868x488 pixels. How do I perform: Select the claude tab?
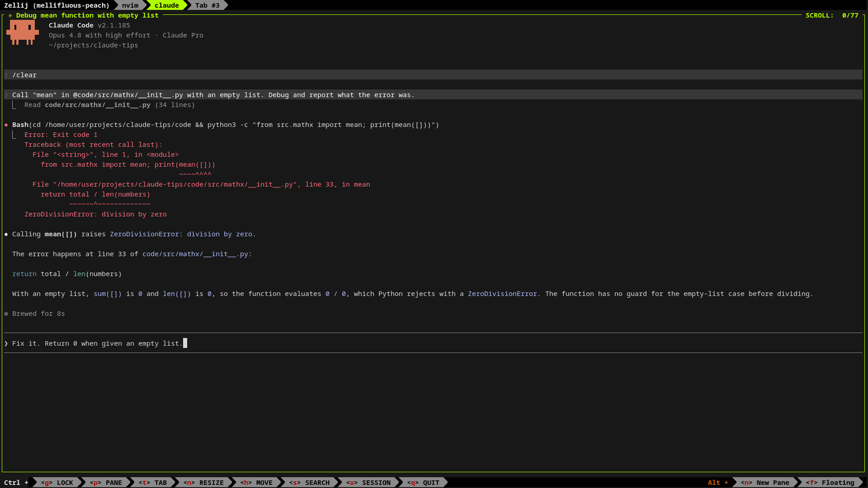tap(166, 5)
